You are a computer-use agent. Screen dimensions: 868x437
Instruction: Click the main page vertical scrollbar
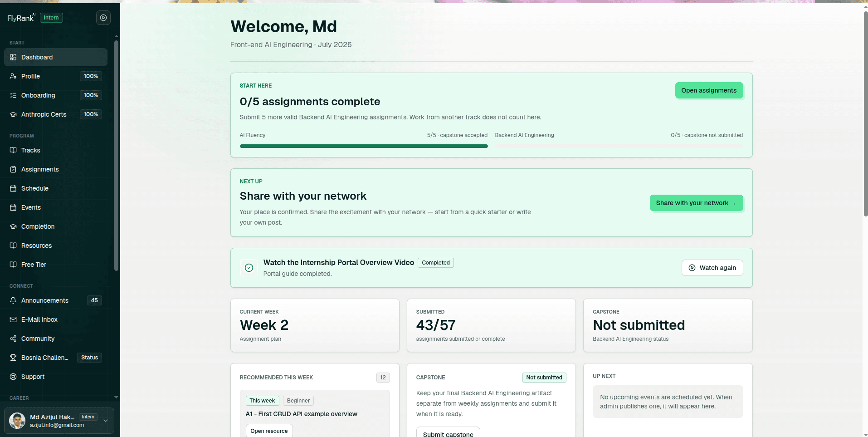pos(865,113)
